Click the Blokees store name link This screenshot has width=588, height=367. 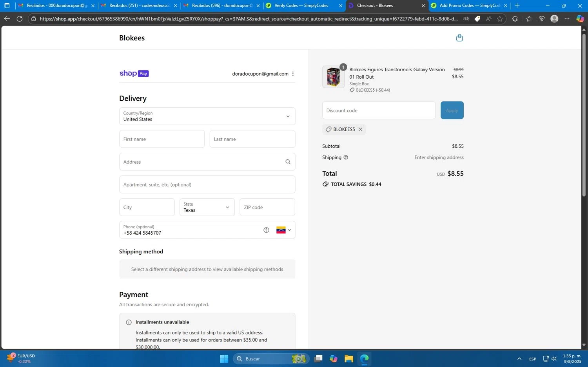132,38
